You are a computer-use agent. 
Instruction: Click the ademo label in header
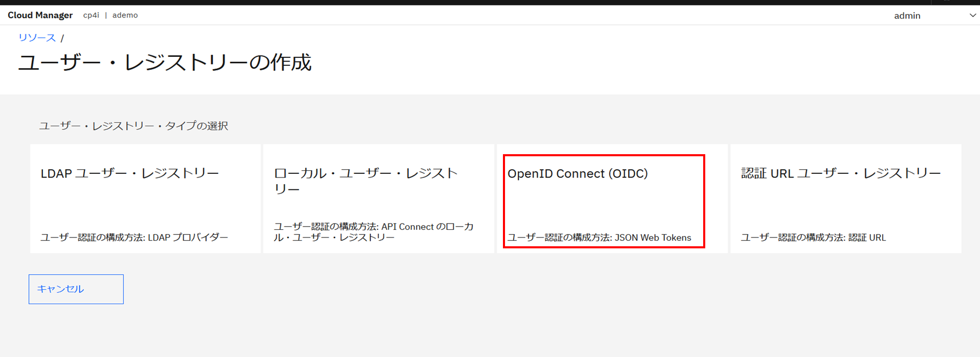click(x=125, y=15)
